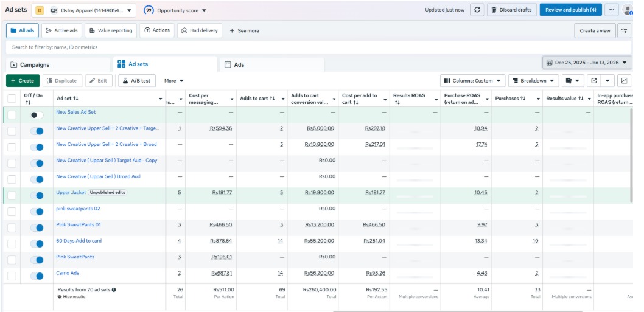Click the opportunity score 99 badge
This screenshot has height=312, width=644.
(x=149, y=10)
